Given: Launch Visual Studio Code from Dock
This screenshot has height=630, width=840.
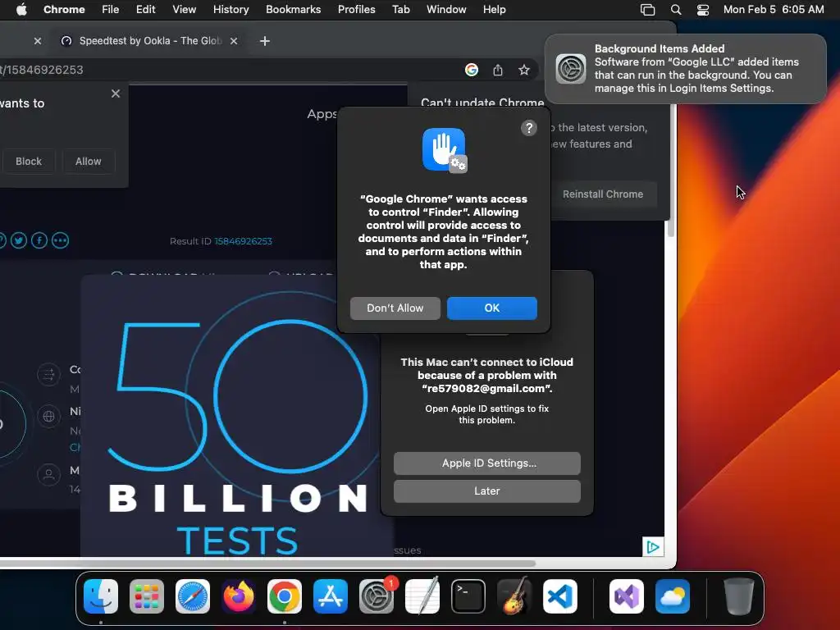Looking at the screenshot, I should click(x=560, y=596).
